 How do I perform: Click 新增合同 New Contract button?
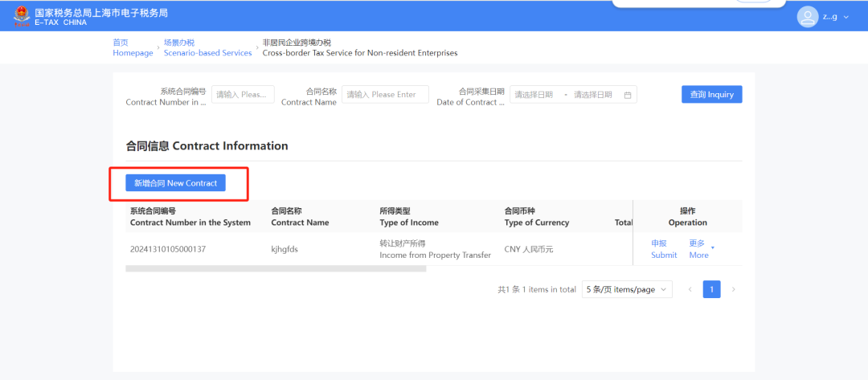pyautogui.click(x=175, y=182)
